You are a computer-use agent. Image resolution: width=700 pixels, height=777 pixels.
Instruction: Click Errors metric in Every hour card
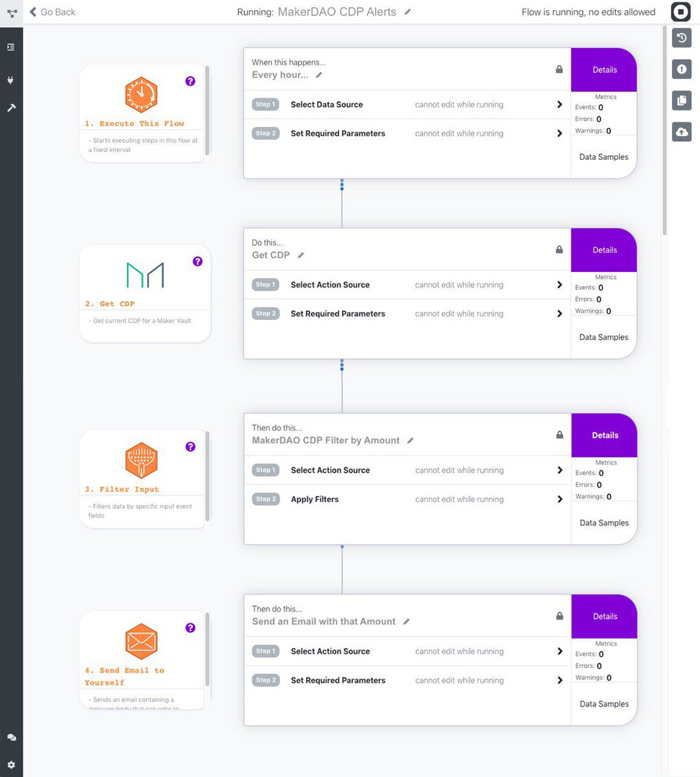[x=588, y=119]
